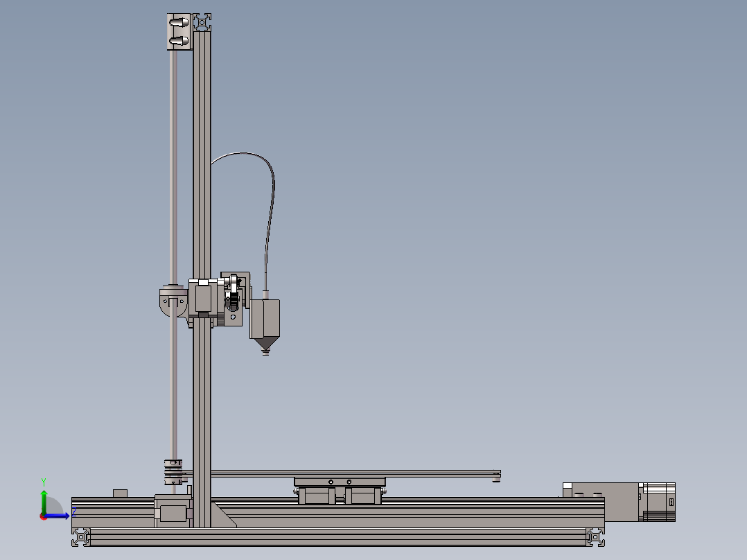The height and width of the screenshot is (560, 747).
Task: Select the extrusion end profile atop the column
Action: click(x=202, y=22)
